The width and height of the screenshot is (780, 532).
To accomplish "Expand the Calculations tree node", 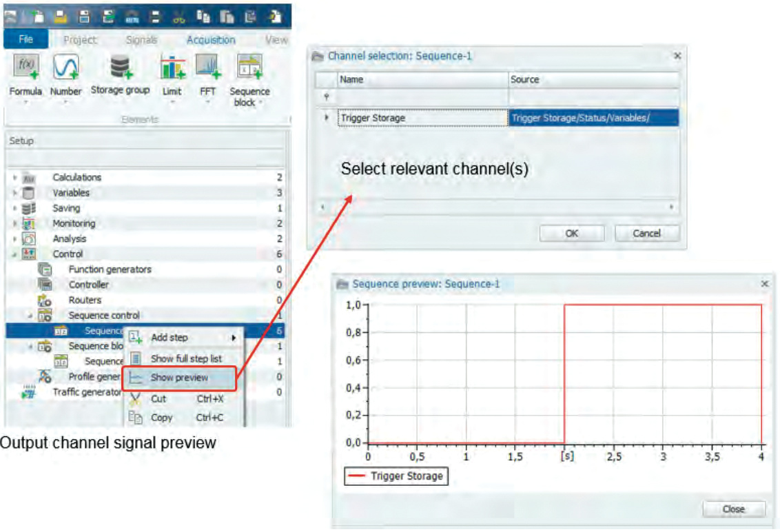I will coord(14,178).
